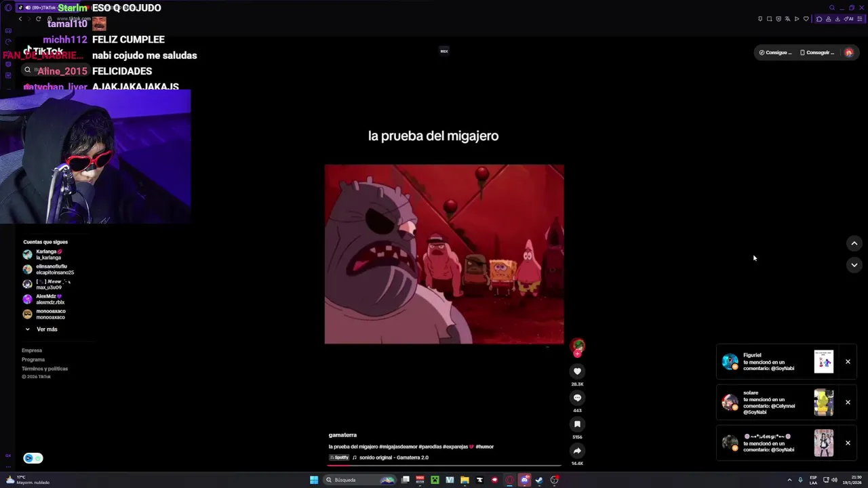Toggle the theme switch at sidebar bottom
Image resolution: width=868 pixels, height=488 pixels.
click(x=33, y=458)
